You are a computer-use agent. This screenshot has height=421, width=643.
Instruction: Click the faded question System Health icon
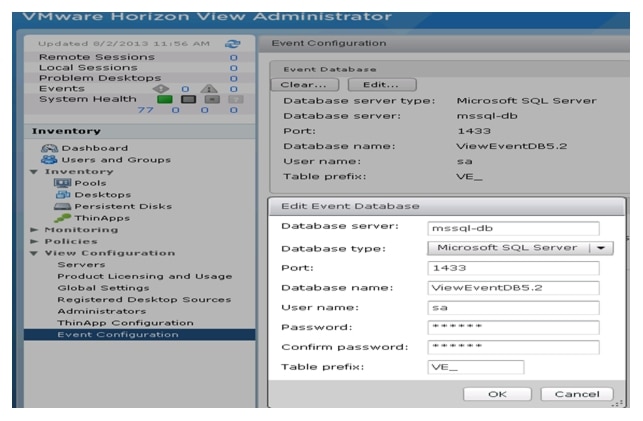(236, 99)
